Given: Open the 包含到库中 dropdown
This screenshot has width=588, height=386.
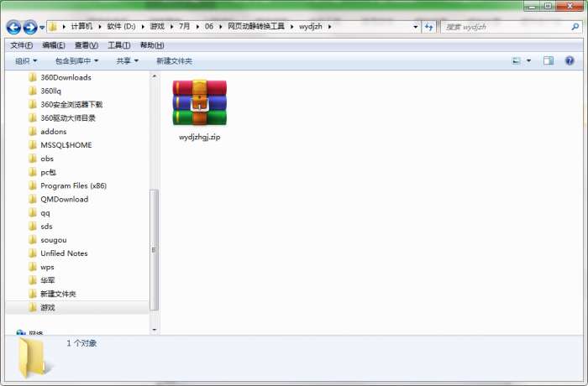Looking at the screenshot, I should [x=77, y=60].
